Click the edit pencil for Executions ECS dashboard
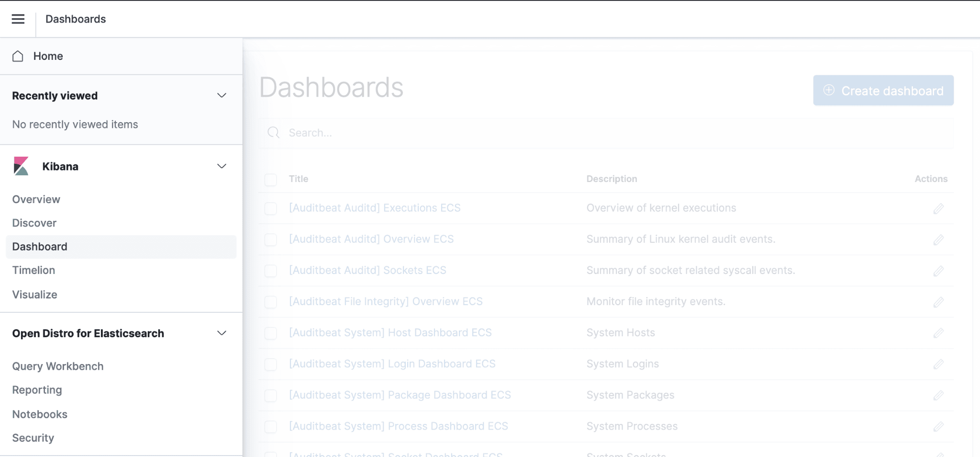The height and width of the screenshot is (457, 980). [x=938, y=208]
